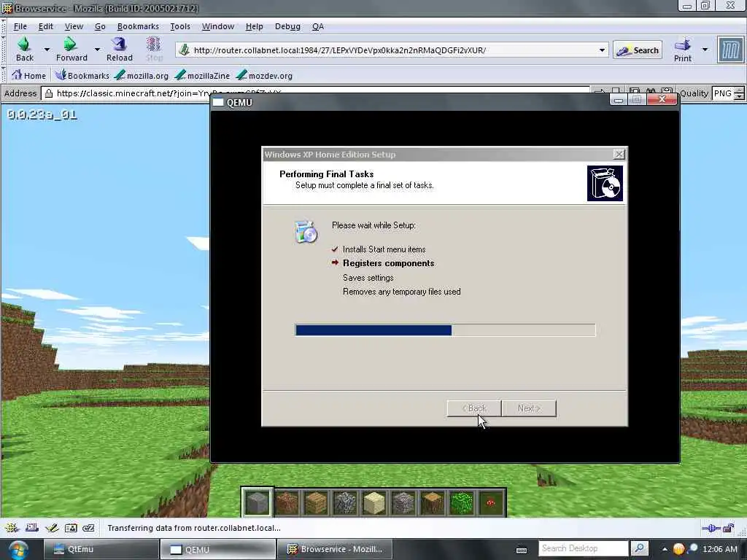Open the Edit menu
The image size is (747, 560).
[x=46, y=26]
